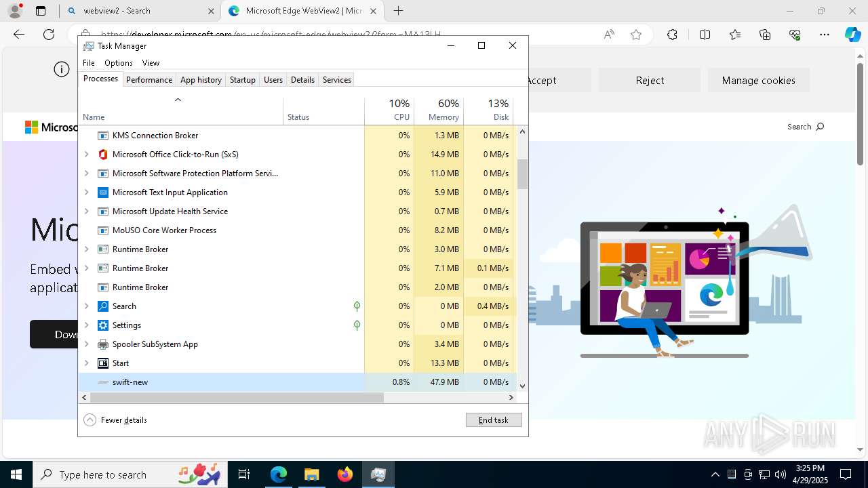Viewport: 868px width, 488px height.
Task: Add page to favorites star icon
Action: pyautogui.click(x=636, y=35)
